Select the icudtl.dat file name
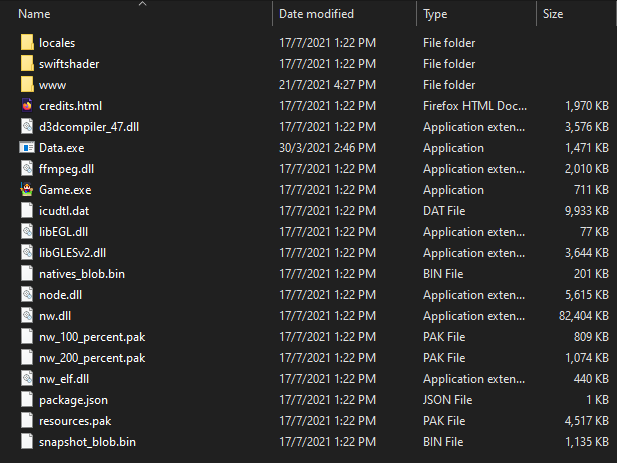 pyautogui.click(x=64, y=211)
